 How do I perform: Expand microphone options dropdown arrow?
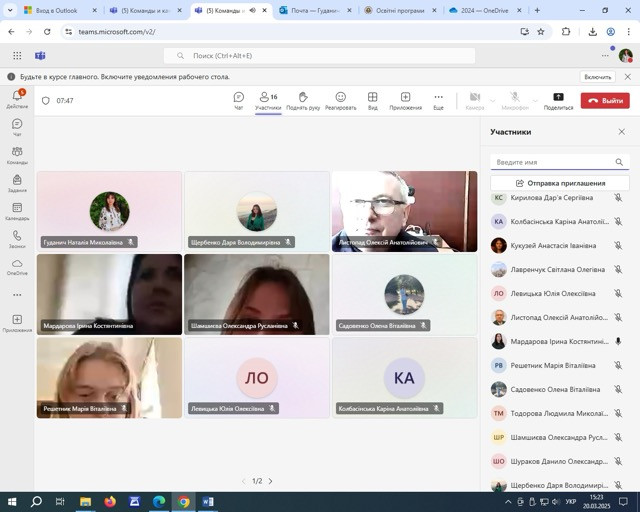(535, 100)
